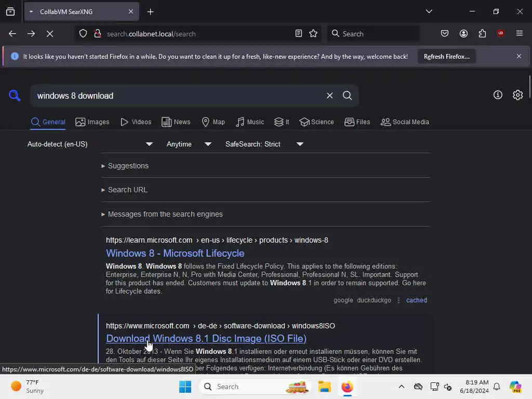Open SearXNG preferences gear
This screenshot has height=399, width=532.
coord(517,95)
